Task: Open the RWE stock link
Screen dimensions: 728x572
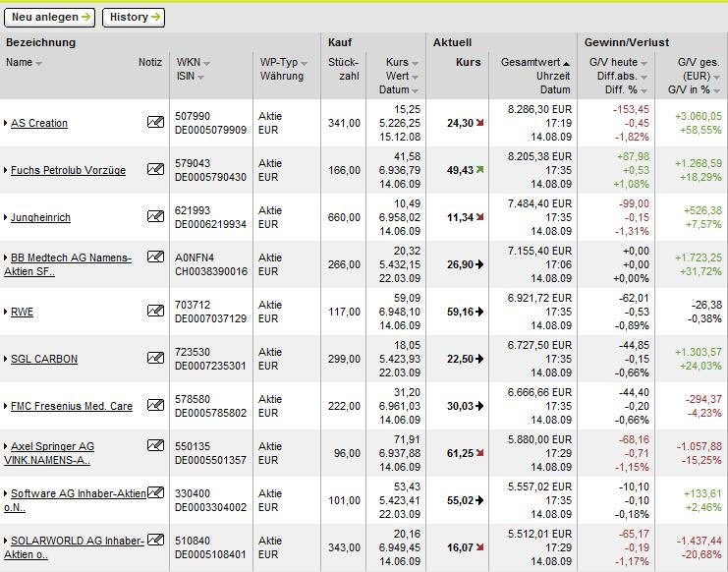Action: 22,312
